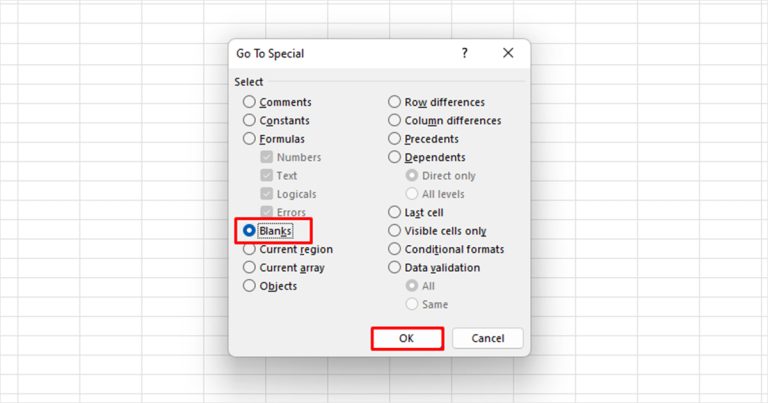Viewport: 768px width, 403px height.
Task: Select the Precedents radio button
Action: (395, 139)
